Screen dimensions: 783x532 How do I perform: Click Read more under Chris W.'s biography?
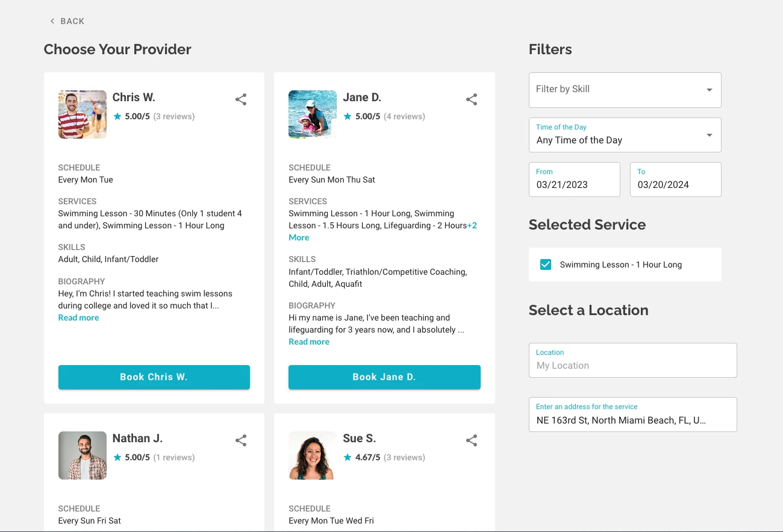(x=78, y=318)
